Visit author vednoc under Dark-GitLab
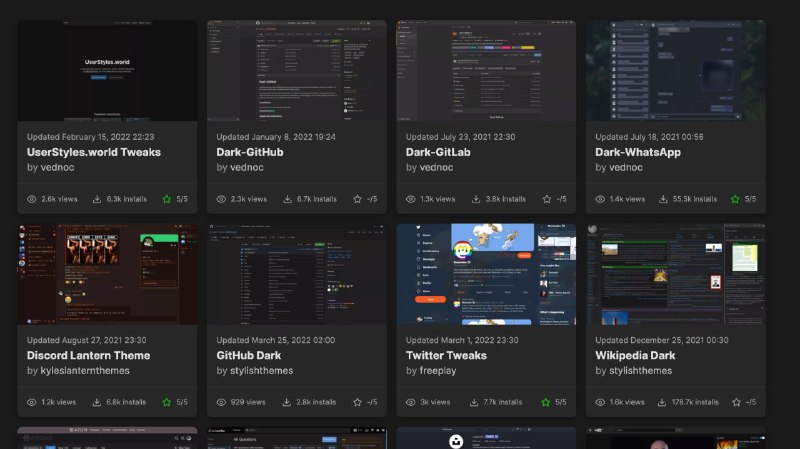The width and height of the screenshot is (800, 449). (x=436, y=167)
